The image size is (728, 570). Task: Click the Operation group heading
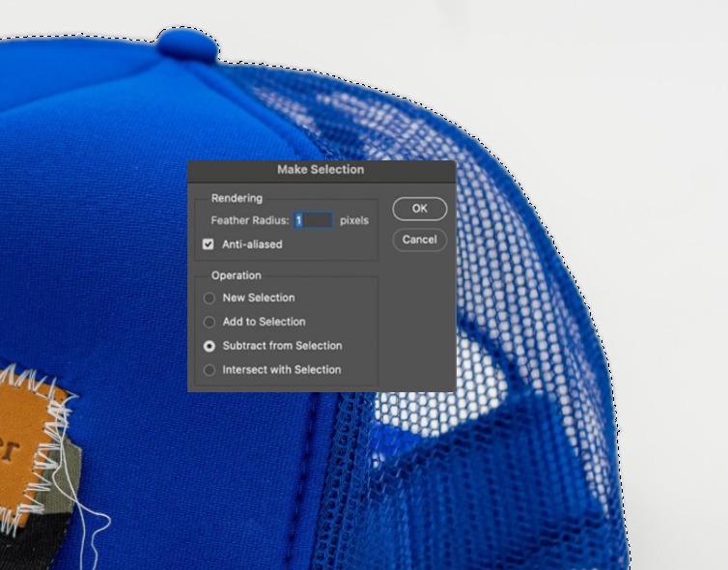click(x=237, y=275)
